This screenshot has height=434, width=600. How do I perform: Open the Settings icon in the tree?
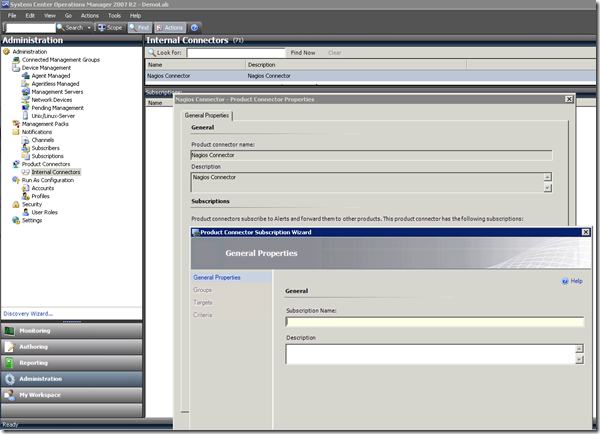click(x=16, y=220)
